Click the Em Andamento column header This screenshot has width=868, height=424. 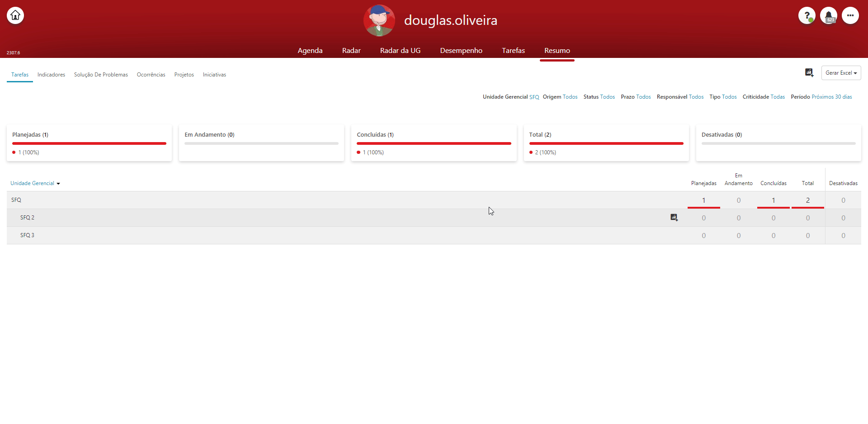click(x=739, y=179)
